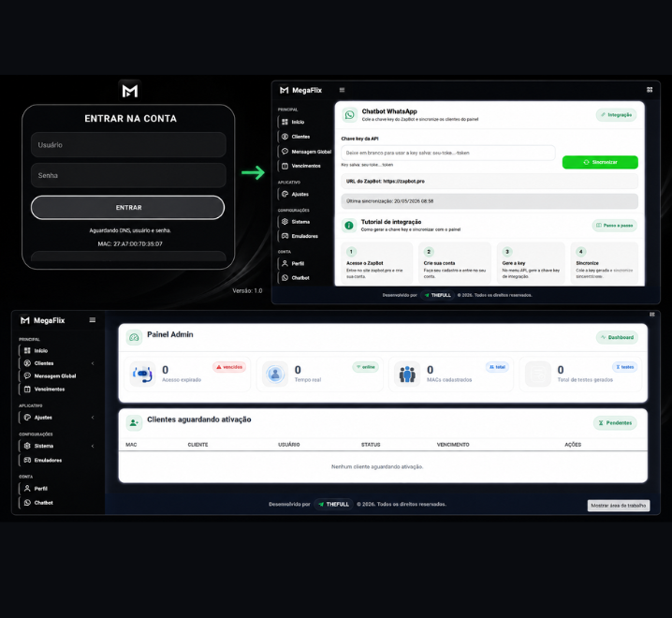Click the testes badge
This screenshot has height=618, width=672.
coord(625,367)
